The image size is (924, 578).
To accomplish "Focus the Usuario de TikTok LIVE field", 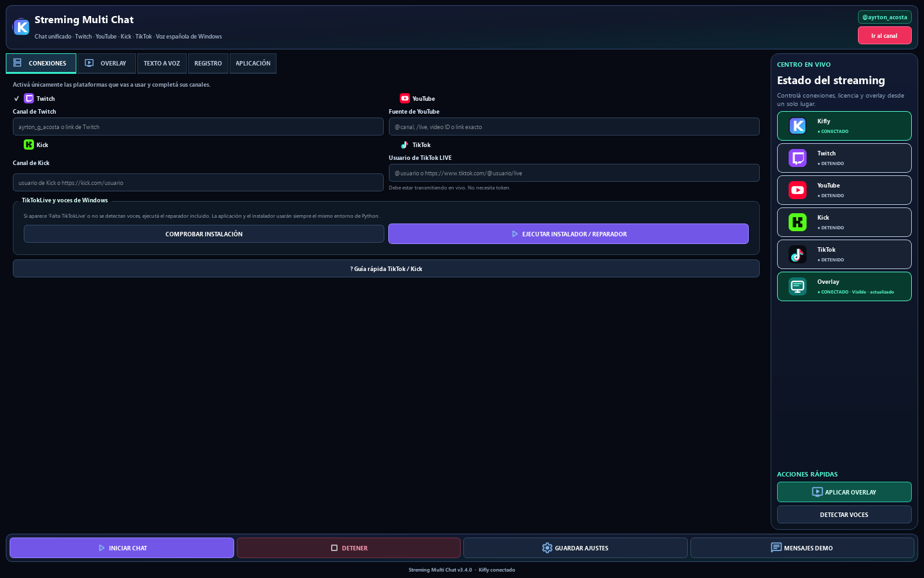I will [574, 173].
